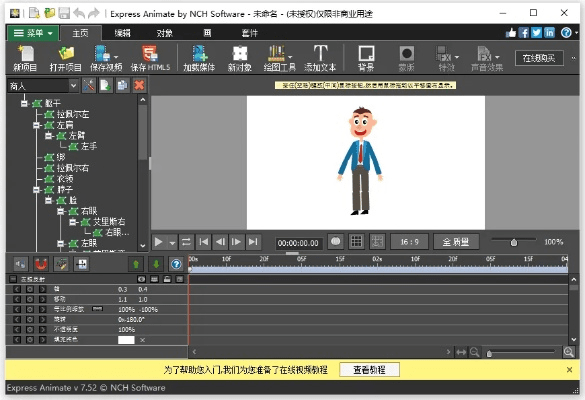
Task: Switch to the 主页 tab
Action: pyautogui.click(x=80, y=33)
